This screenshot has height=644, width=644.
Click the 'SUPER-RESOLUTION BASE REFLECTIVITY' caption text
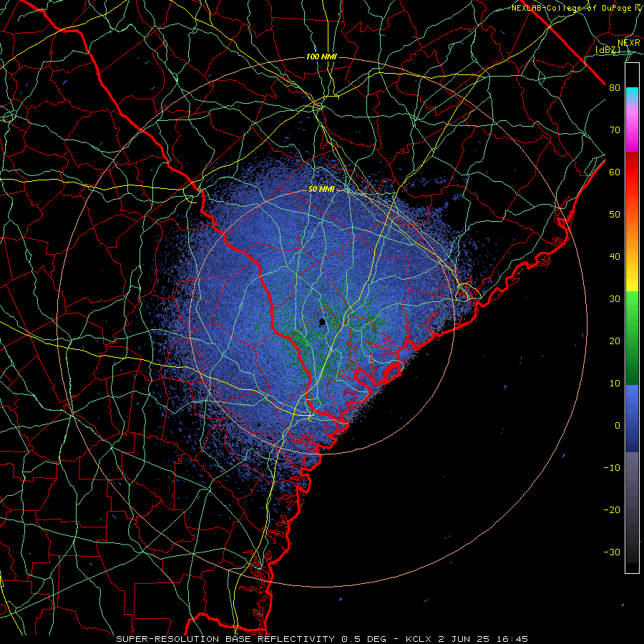tap(225, 639)
